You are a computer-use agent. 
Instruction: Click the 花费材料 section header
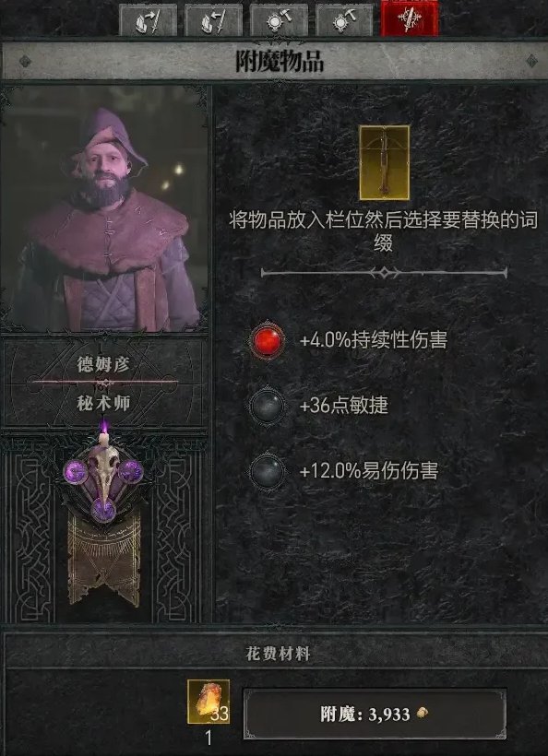pos(278,654)
